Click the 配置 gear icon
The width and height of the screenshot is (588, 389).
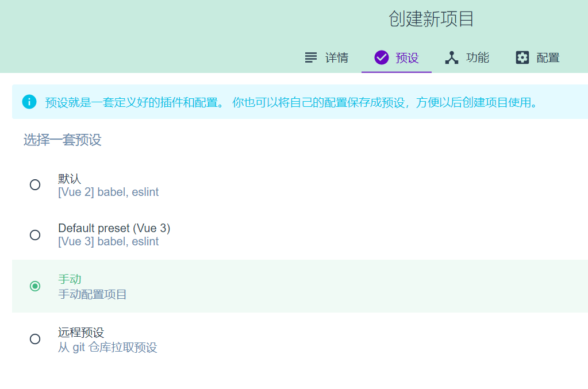(x=522, y=57)
